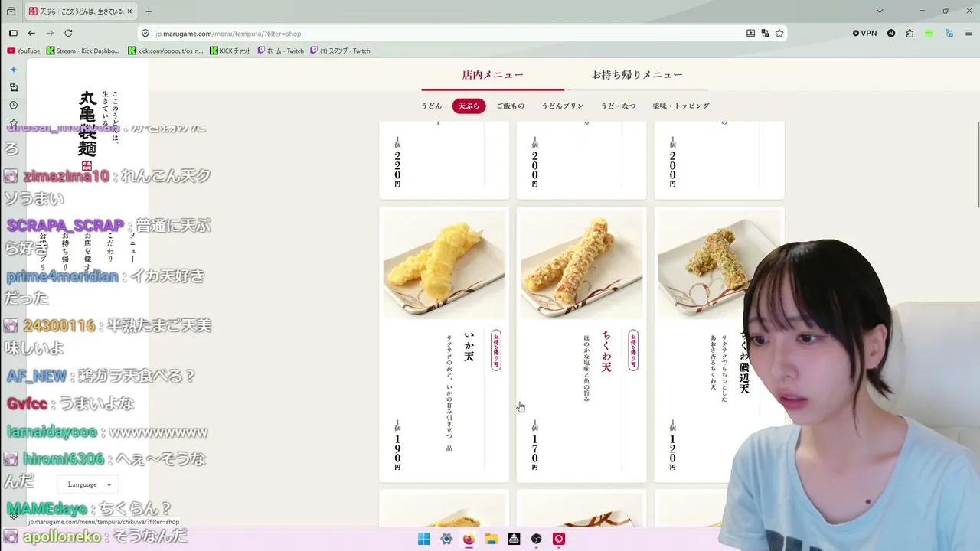Viewport: 980px width, 551px height.
Task: Click the いか天 item name
Action: click(469, 347)
